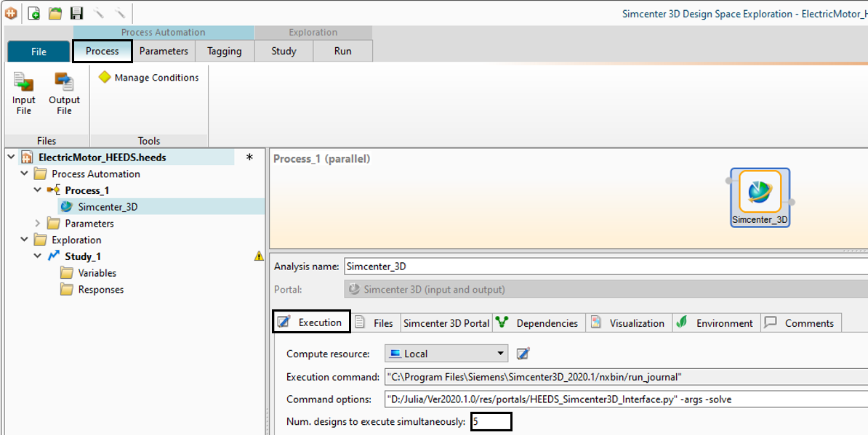Click the Study_1 warning triangle icon
Screen dimensions: 868x435
pos(259,256)
